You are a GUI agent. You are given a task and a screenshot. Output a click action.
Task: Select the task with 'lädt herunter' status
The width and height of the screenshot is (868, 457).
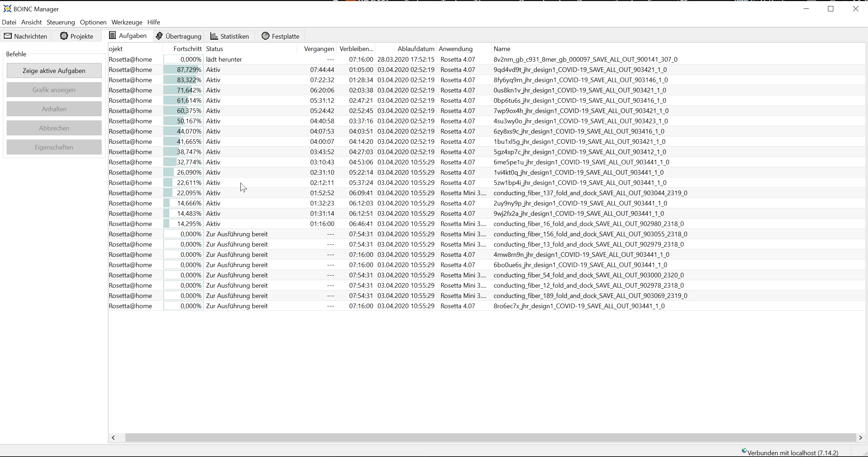tap(224, 60)
